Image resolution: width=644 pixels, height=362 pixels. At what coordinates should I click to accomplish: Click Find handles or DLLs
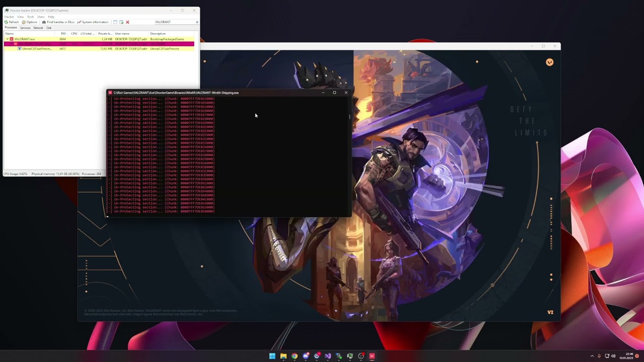click(x=58, y=22)
